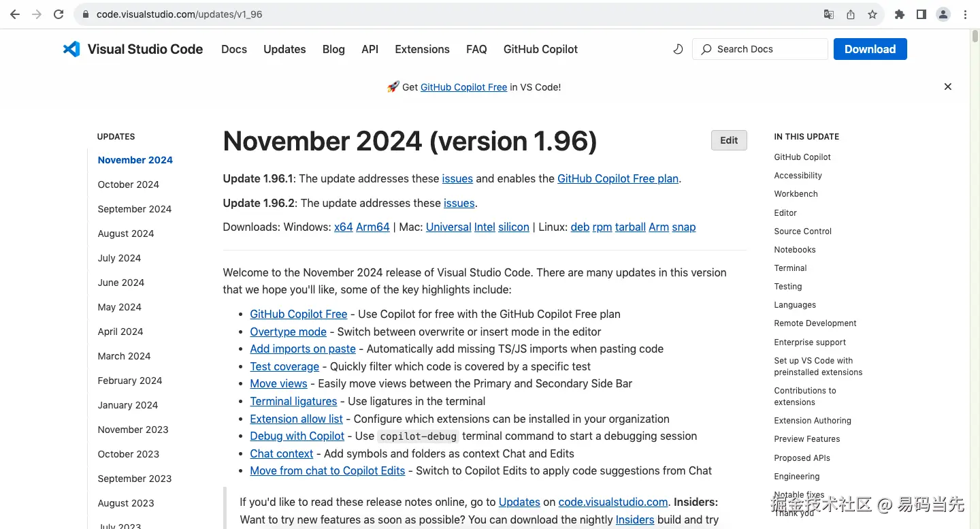
Task: Select August 2023 in updates sidebar
Action: (126, 503)
